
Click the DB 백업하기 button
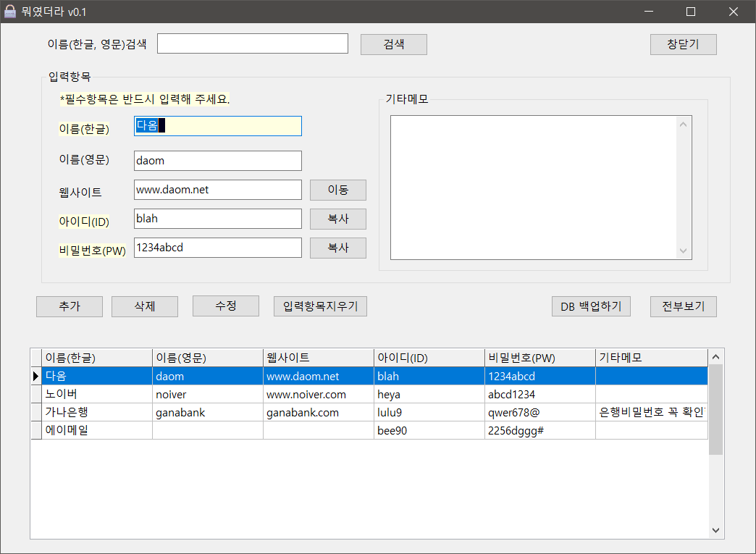[x=591, y=306]
